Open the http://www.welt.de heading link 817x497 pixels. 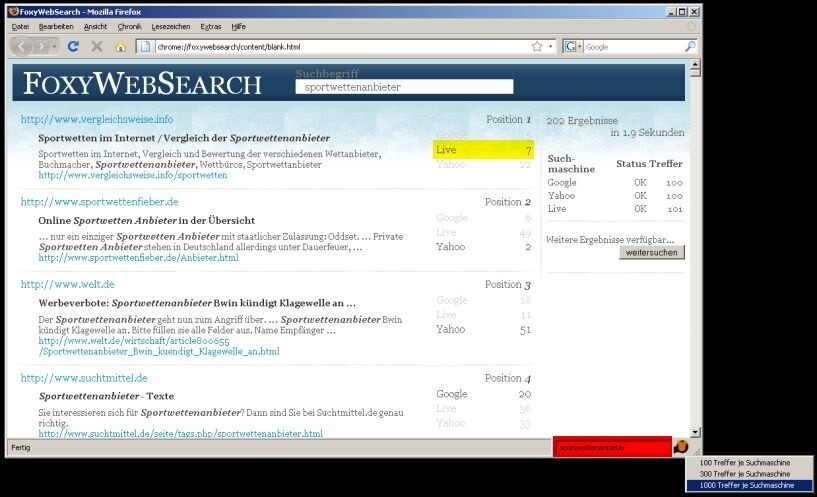tap(67, 284)
